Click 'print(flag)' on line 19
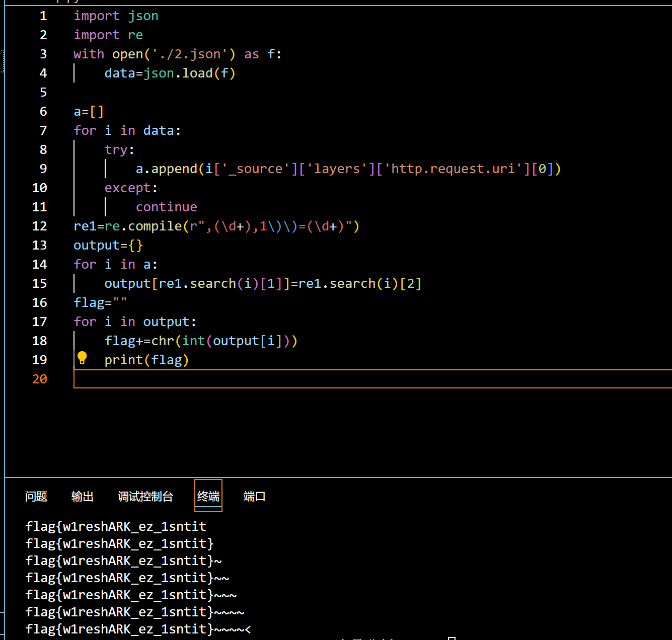 click(x=147, y=360)
